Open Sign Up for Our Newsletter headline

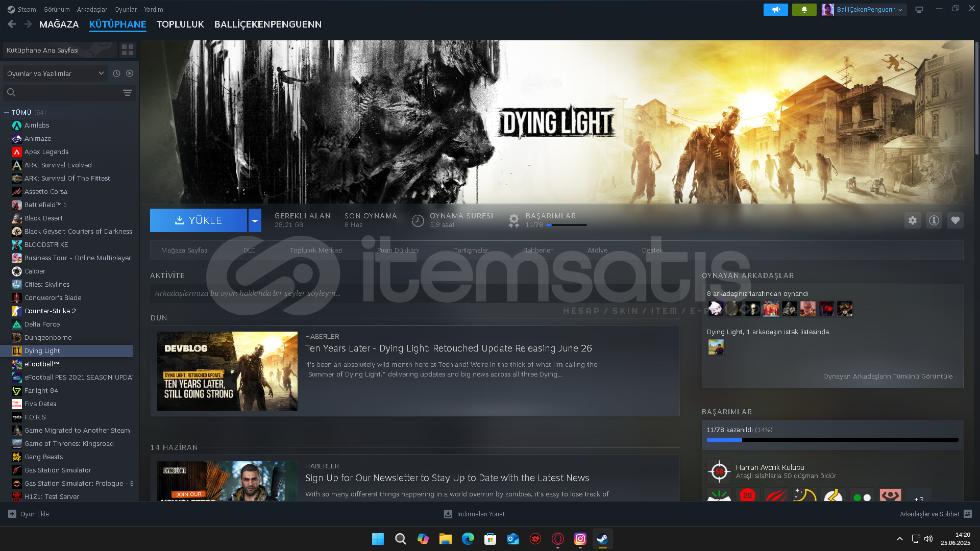[447, 478]
